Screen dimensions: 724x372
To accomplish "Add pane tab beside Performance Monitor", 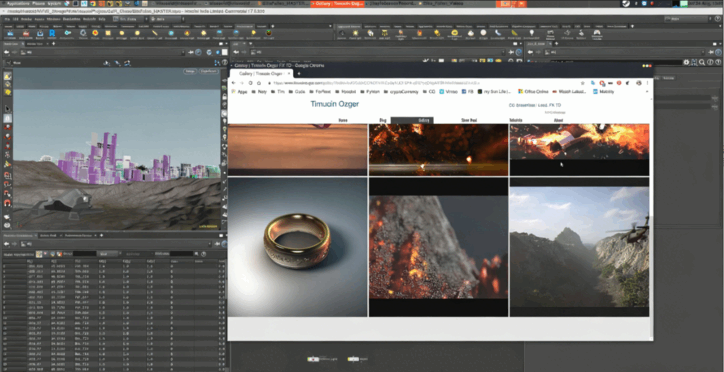I will (x=102, y=235).
